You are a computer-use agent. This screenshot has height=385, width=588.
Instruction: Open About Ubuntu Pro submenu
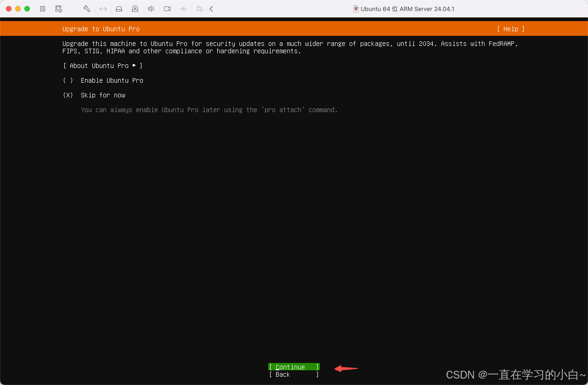point(102,66)
